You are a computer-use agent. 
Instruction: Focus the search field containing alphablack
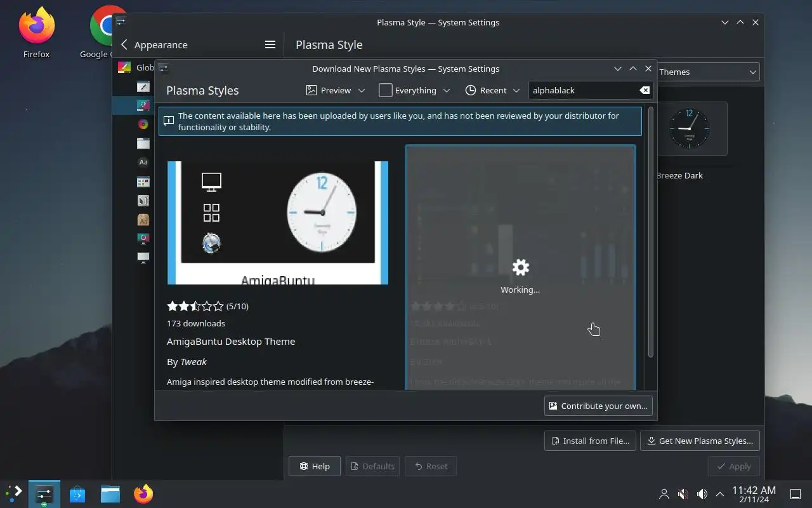(584, 90)
